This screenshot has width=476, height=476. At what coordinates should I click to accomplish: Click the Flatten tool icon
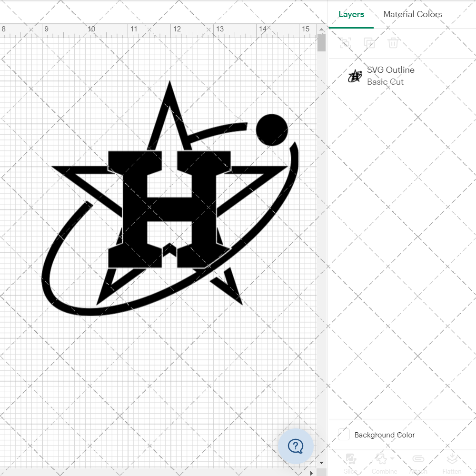452,458
